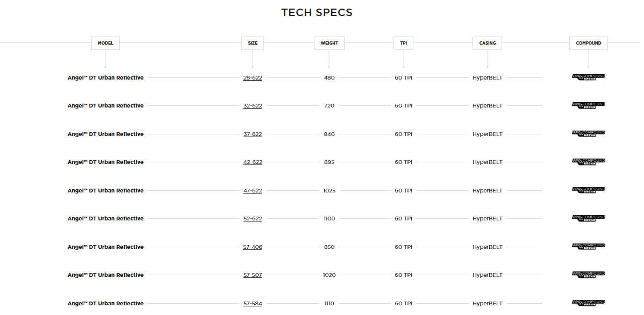Click the 57-584 size link

pyautogui.click(x=253, y=304)
